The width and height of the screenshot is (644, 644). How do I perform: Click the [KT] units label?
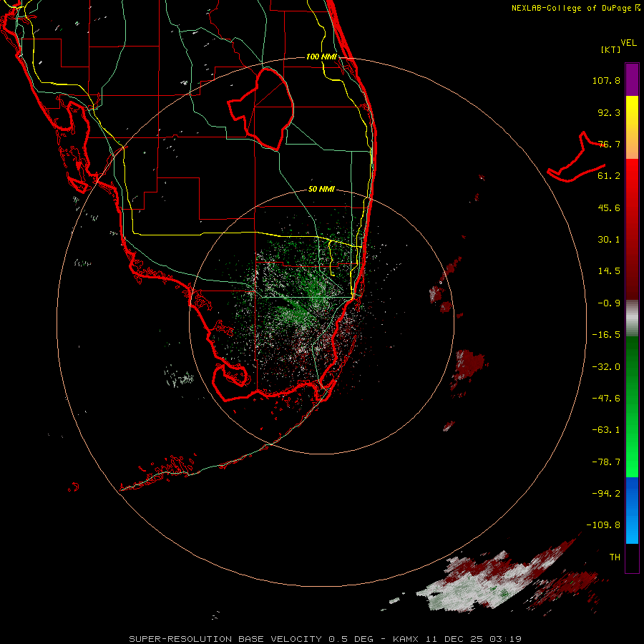[611, 49]
